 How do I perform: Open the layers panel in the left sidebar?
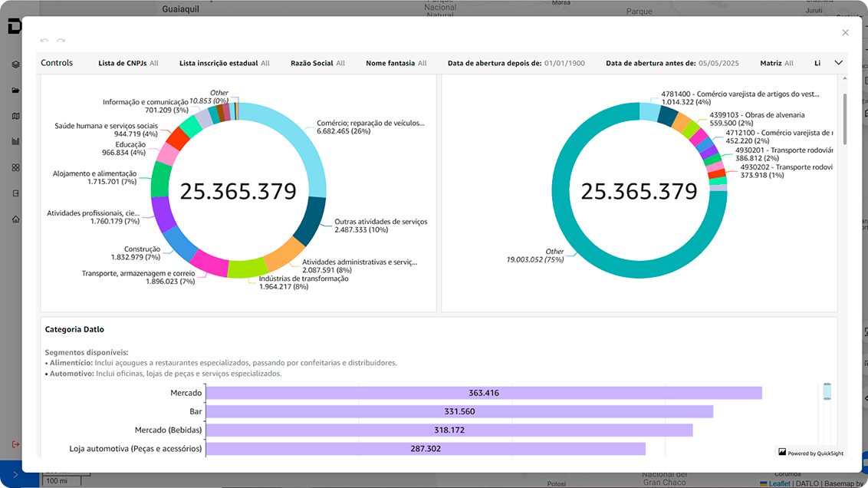tap(14, 64)
